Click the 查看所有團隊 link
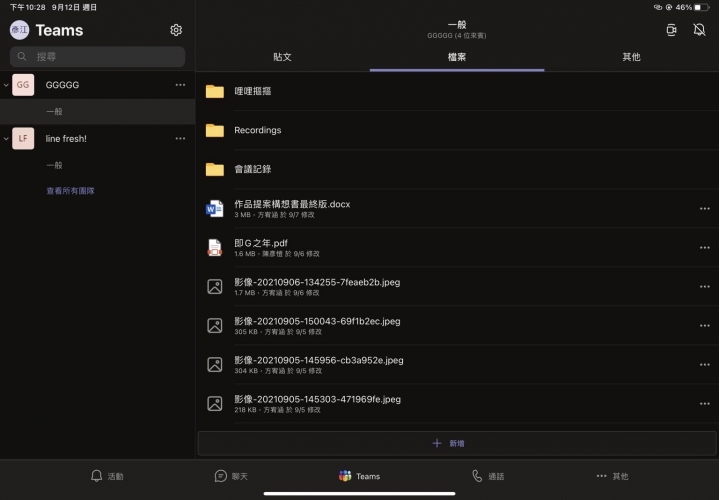This screenshot has height=500, width=720. tap(70, 191)
